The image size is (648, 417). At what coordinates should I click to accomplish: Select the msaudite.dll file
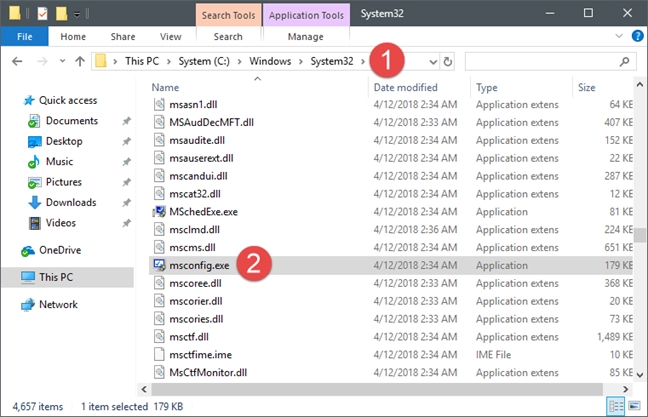(x=197, y=140)
